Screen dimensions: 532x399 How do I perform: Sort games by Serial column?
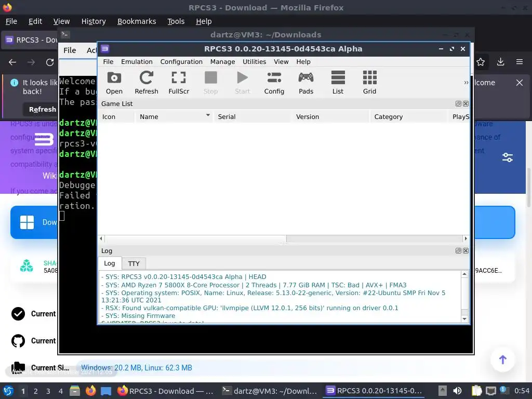tap(252, 117)
